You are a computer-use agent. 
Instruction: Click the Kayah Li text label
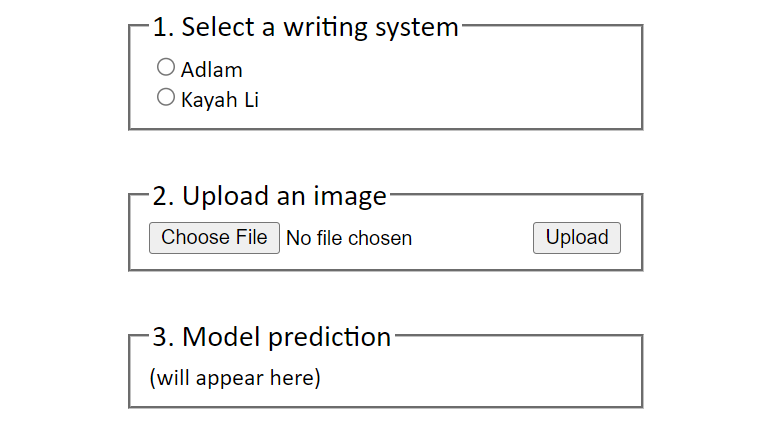click(220, 100)
